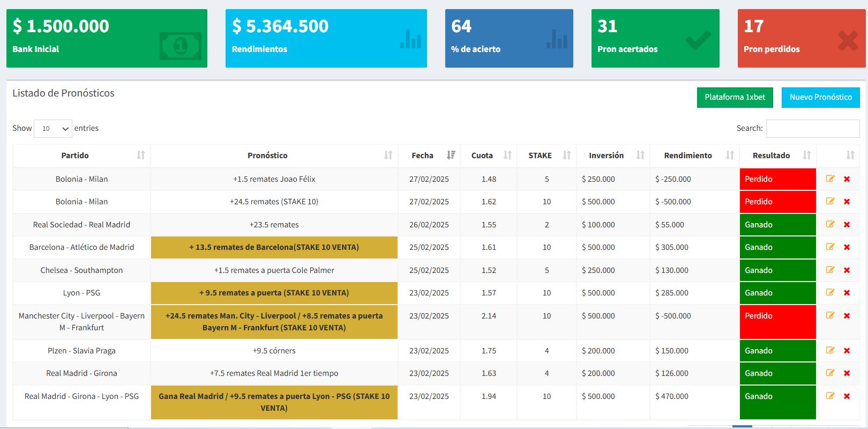868x429 pixels.
Task: Edit the Bolonia - Milan +1.5 remates row
Action: pos(830,179)
